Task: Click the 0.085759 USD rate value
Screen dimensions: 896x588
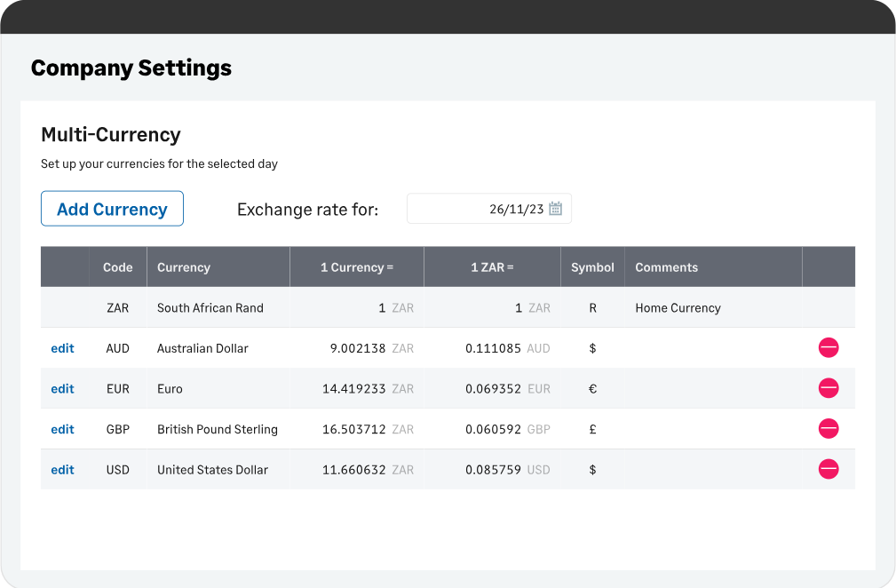Action: (x=507, y=470)
